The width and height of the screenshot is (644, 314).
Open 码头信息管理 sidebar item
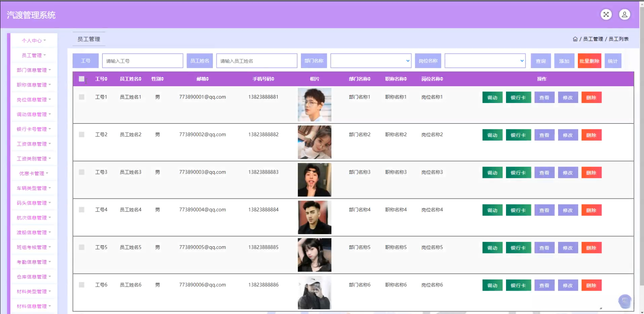tap(34, 203)
